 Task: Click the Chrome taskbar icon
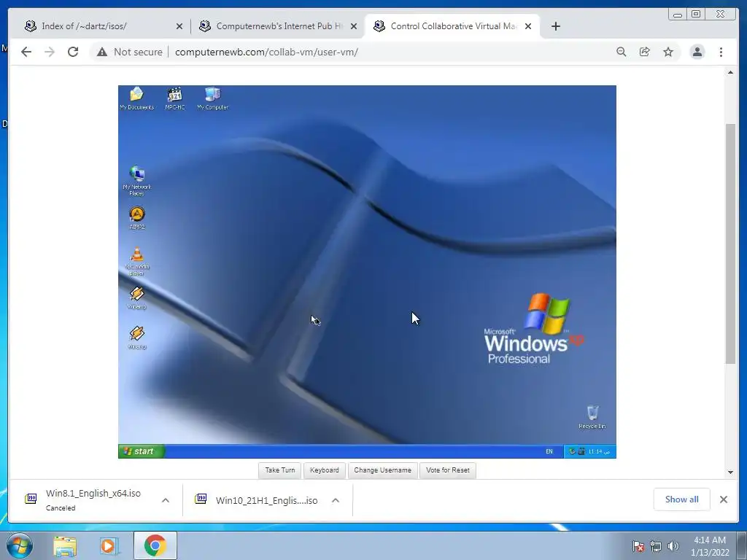(155, 545)
